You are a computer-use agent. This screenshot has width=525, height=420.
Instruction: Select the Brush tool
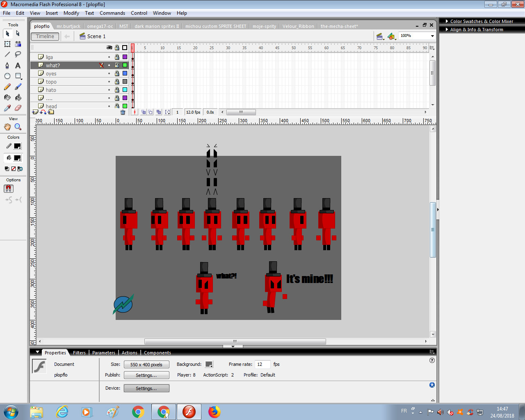pos(18,87)
